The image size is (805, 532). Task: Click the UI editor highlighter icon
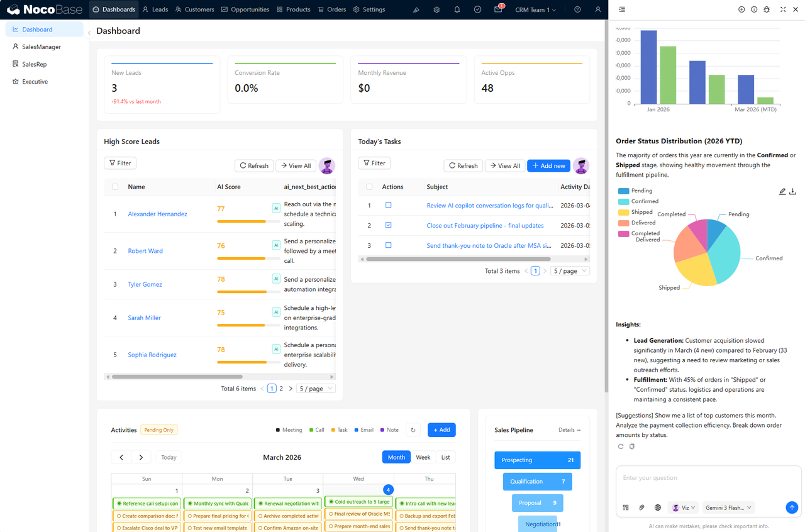(x=416, y=9)
